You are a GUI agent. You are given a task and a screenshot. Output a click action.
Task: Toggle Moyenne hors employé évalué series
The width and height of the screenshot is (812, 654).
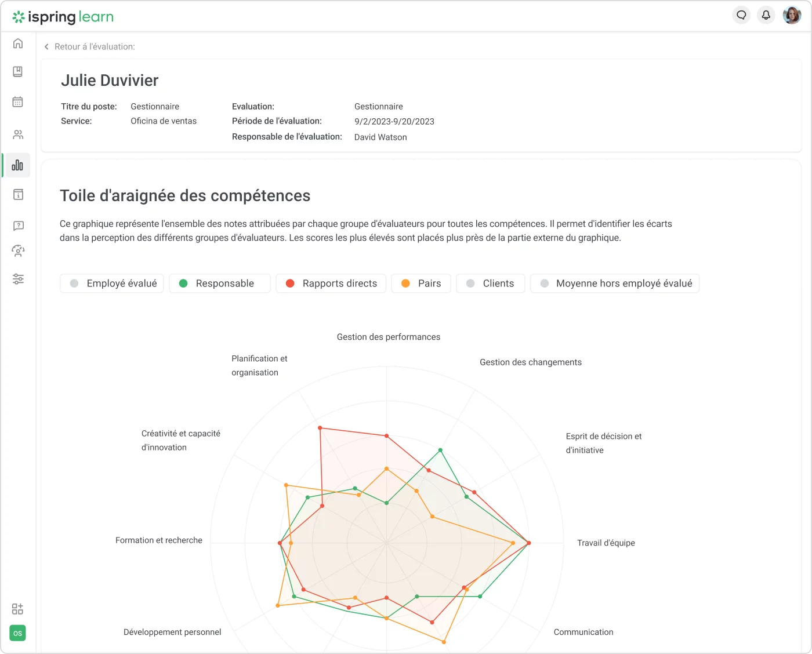[x=614, y=284]
